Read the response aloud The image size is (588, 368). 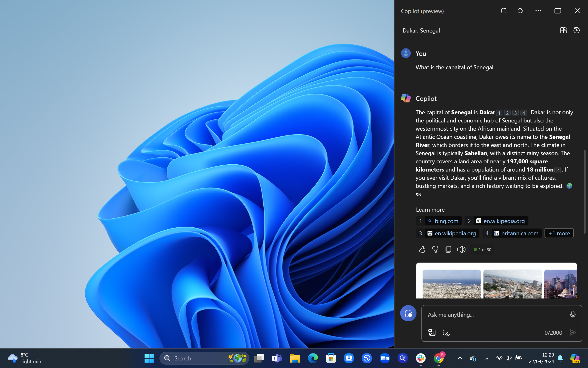[x=461, y=249]
